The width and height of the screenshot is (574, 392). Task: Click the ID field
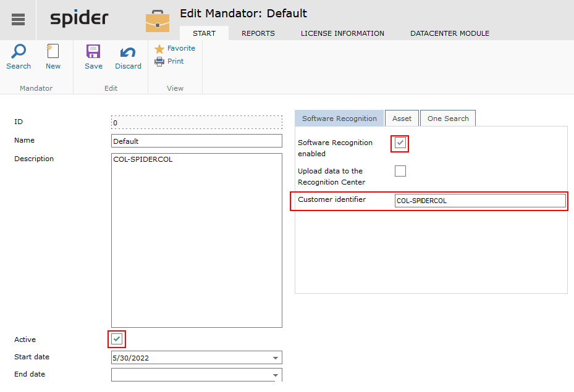tap(196, 122)
